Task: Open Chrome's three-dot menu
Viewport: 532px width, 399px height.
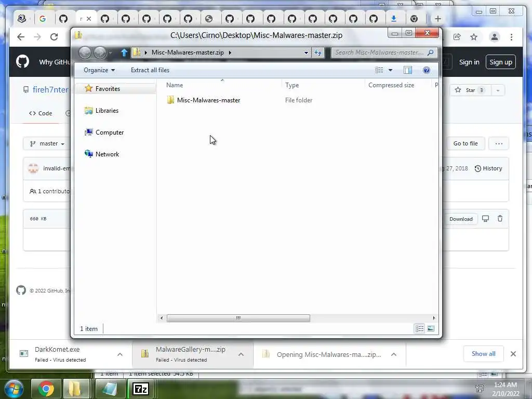Action: (x=511, y=37)
